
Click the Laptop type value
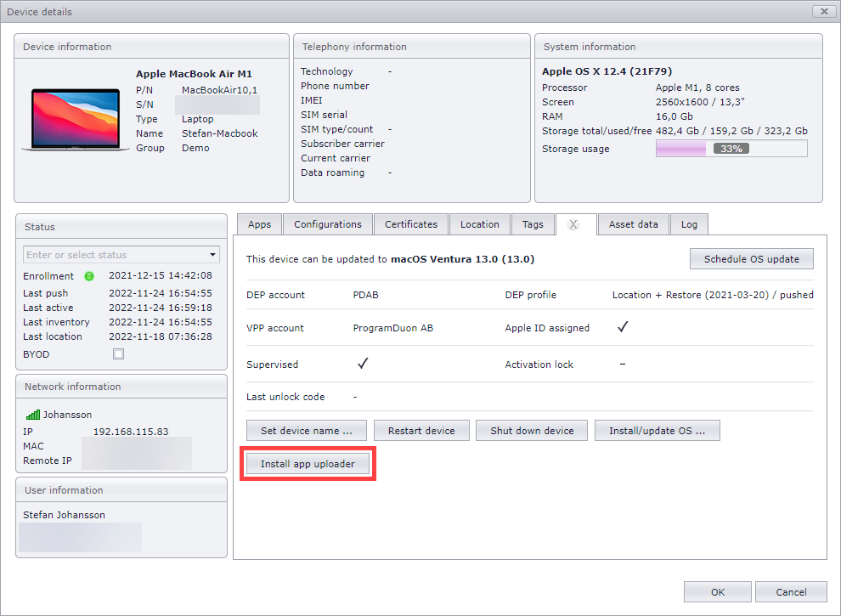(197, 119)
